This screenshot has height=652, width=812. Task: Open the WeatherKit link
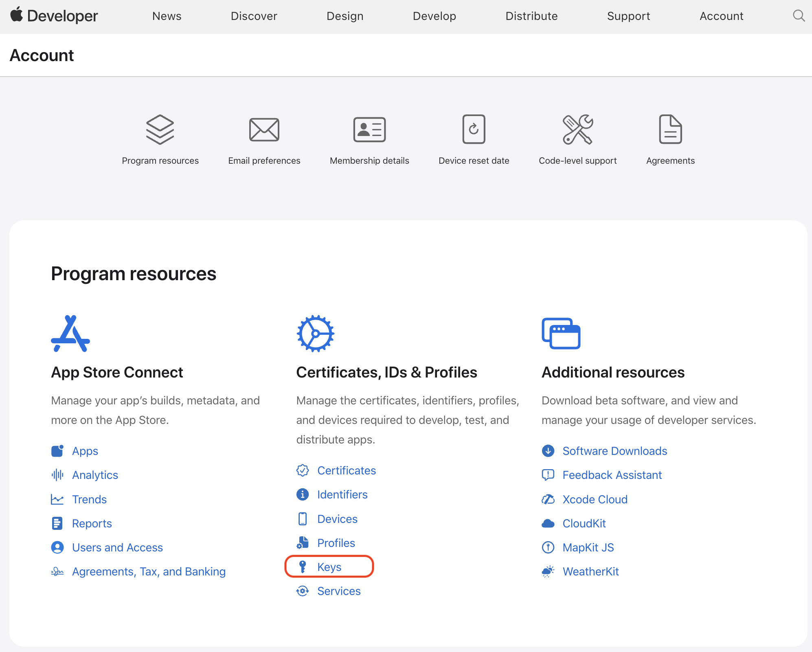click(590, 571)
